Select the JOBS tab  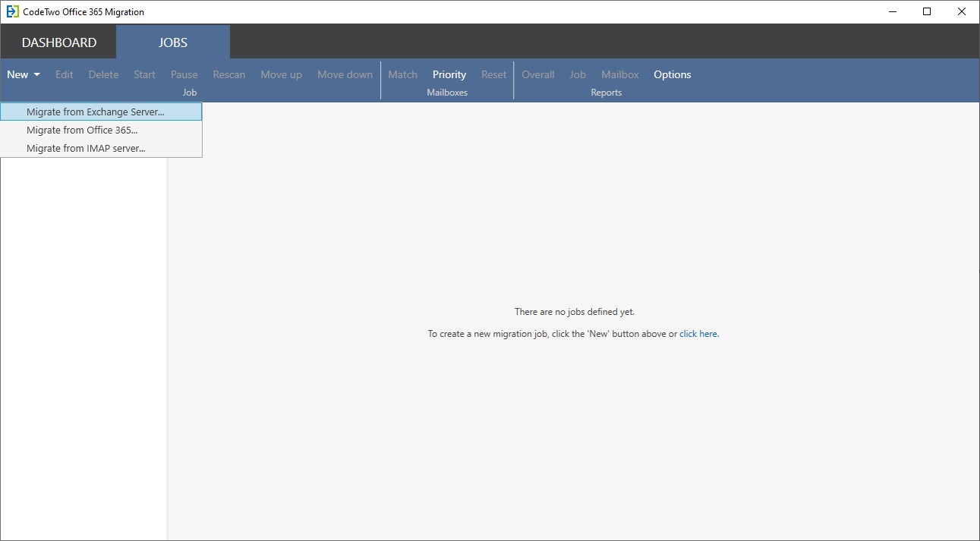click(x=173, y=42)
